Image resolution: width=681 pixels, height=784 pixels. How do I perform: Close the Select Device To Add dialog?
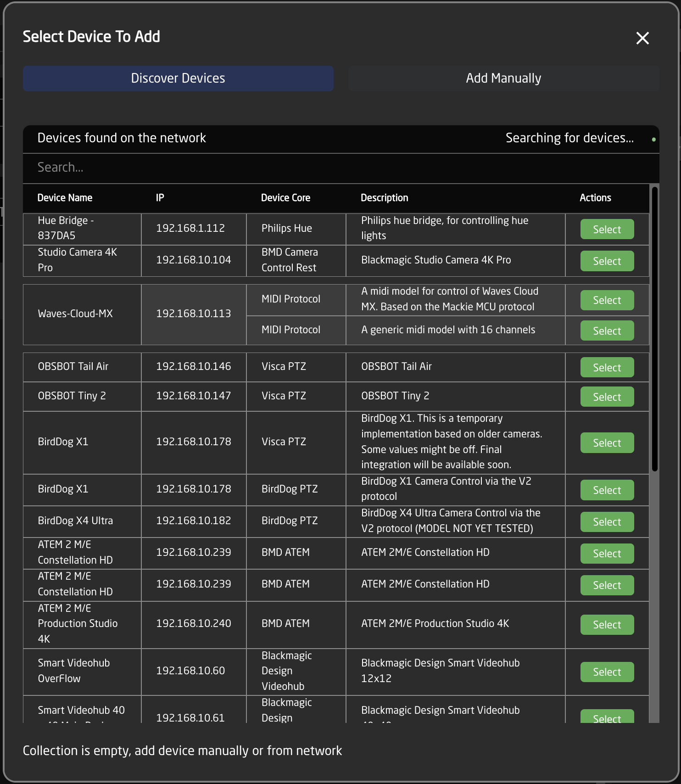(x=642, y=38)
